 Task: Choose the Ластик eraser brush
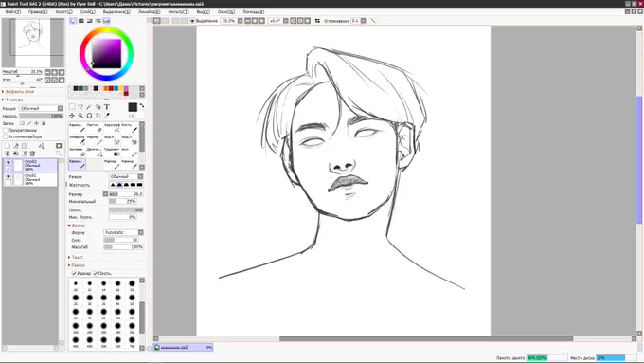pyautogui.click(x=94, y=127)
